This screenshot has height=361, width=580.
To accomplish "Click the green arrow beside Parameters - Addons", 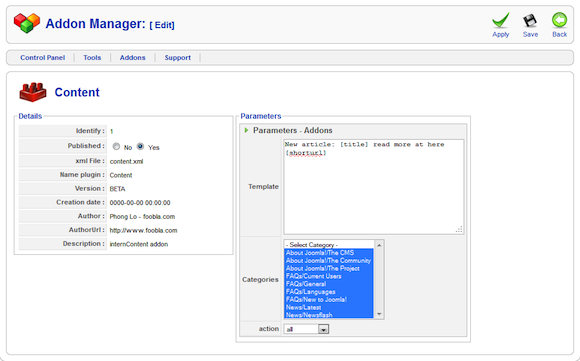I will (x=246, y=130).
